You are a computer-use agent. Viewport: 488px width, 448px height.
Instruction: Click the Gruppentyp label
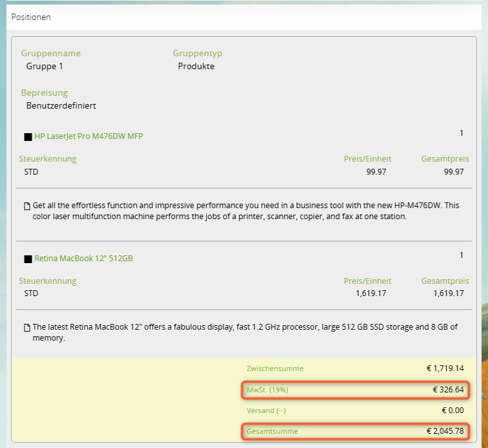coord(197,53)
